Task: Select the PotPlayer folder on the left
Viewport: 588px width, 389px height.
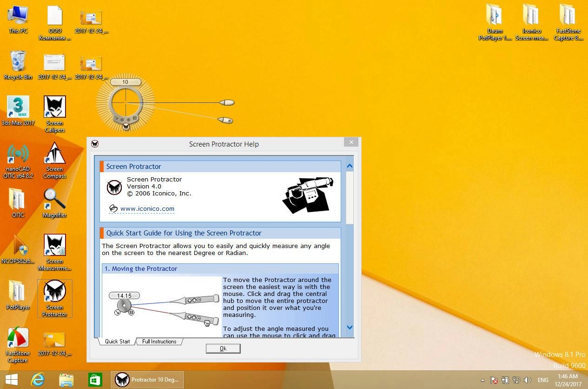Action: click(18, 295)
